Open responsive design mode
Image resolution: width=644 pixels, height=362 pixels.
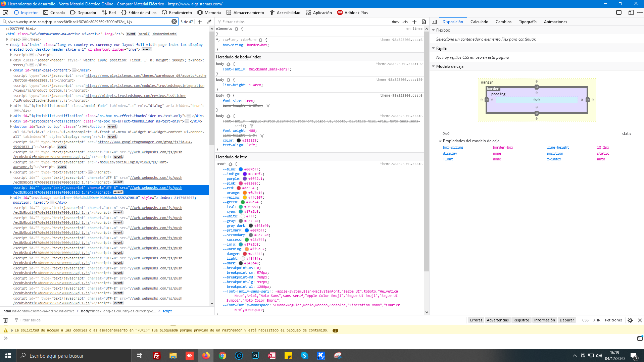click(631, 12)
